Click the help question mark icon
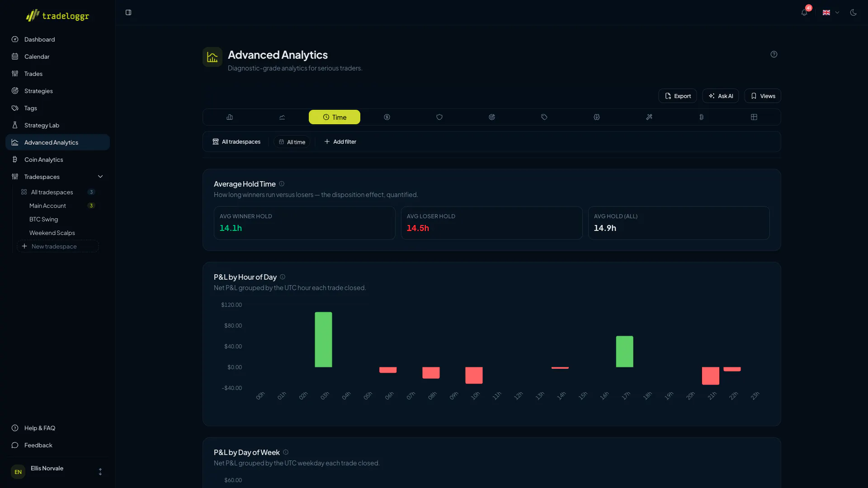Image resolution: width=868 pixels, height=488 pixels. coord(774,54)
